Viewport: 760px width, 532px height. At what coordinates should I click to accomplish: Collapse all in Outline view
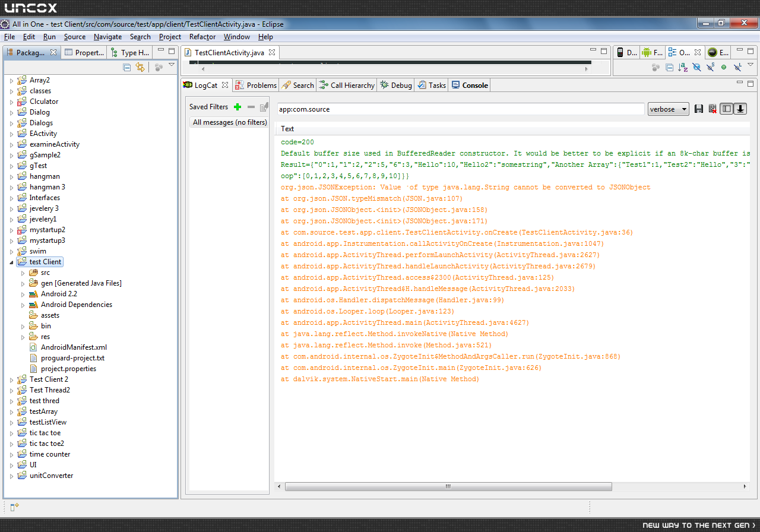point(670,67)
